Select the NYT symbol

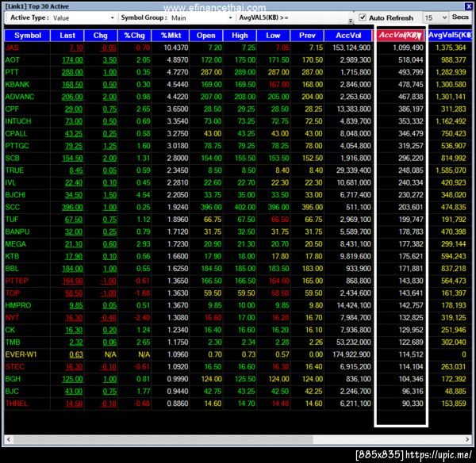click(x=12, y=318)
